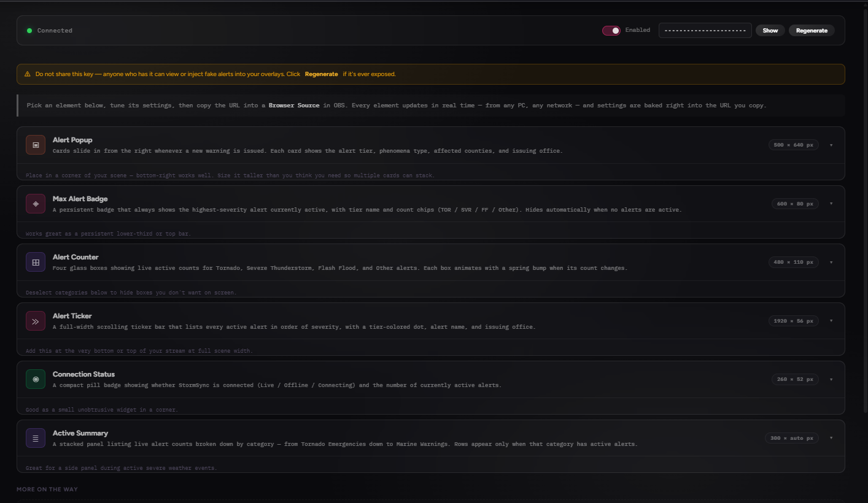Toggle the Enabled switch off
Image resolution: width=868 pixels, height=503 pixels.
611,31
